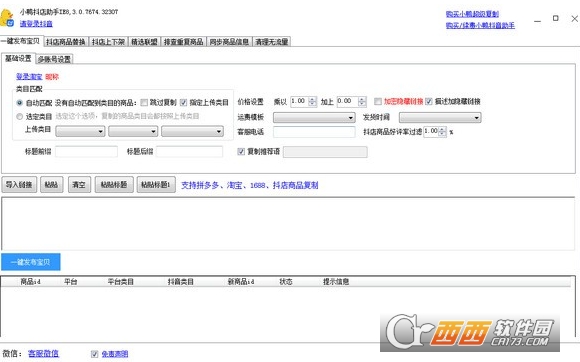
Task: Open the 购买小鸭超级复制 purchase link
Action: tap(472, 14)
